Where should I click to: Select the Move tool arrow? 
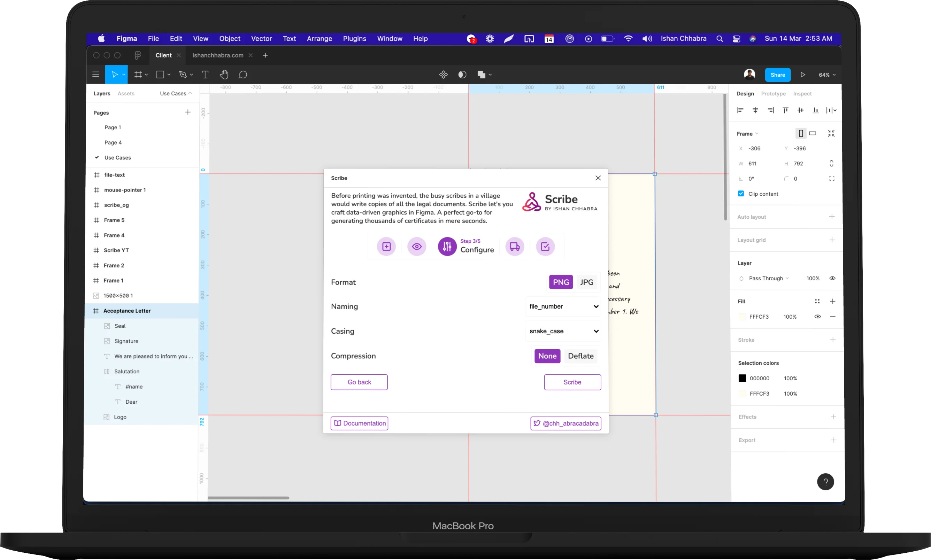pos(115,74)
